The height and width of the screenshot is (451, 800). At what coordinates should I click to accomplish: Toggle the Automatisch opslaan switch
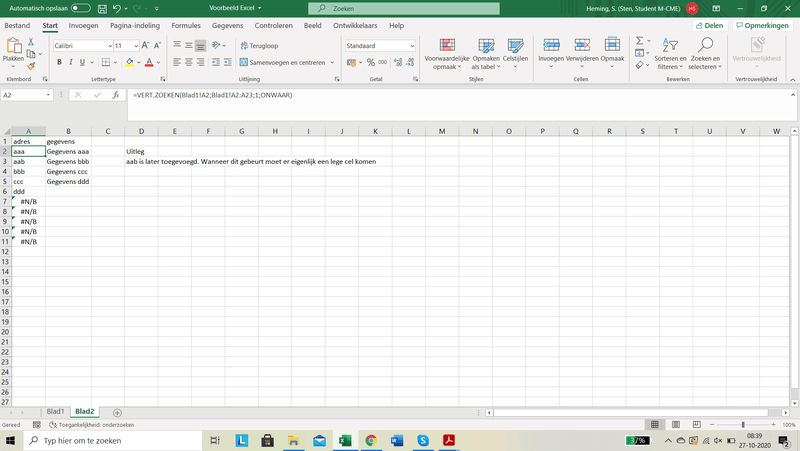[x=80, y=8]
